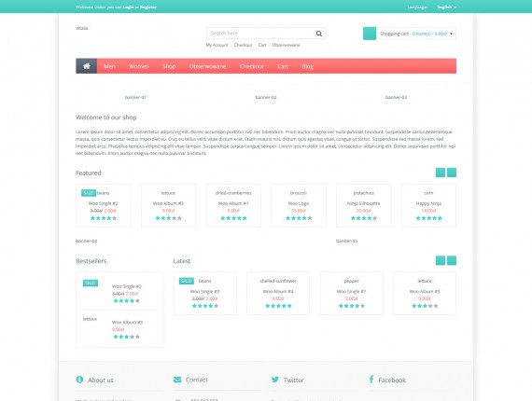Image resolution: width=532 pixels, height=401 pixels.
Task: Click the home icon in navigation bar
Action: [x=87, y=66]
